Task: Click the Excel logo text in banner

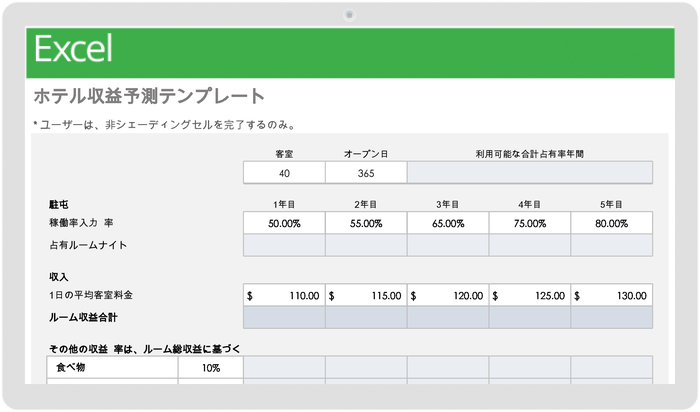Action: pyautogui.click(x=73, y=49)
